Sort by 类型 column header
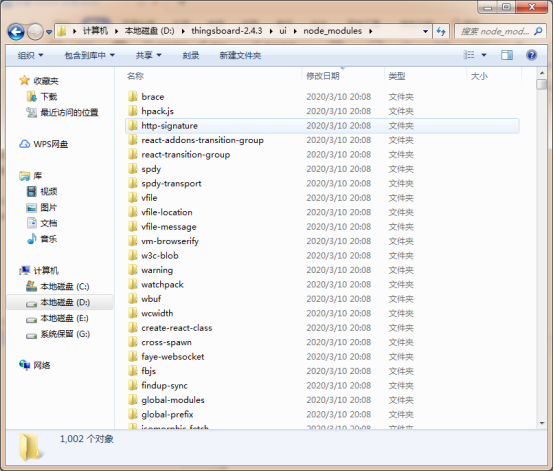The image size is (554, 471). coord(397,76)
